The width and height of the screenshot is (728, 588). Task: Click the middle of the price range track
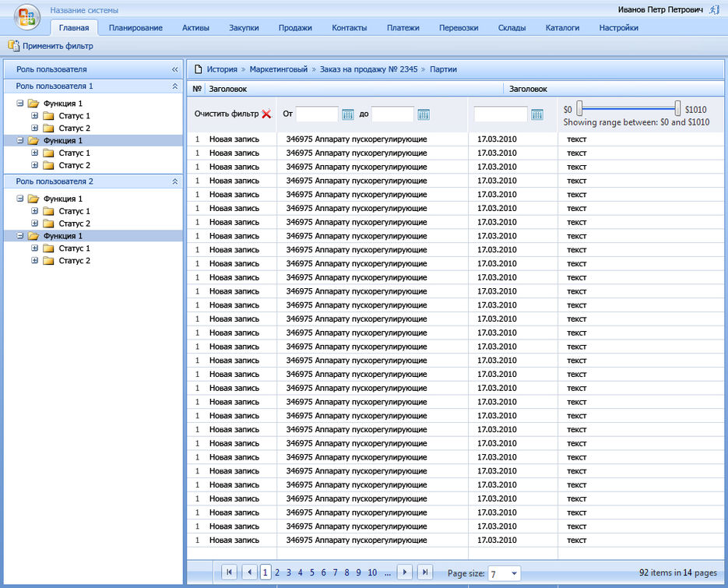coord(628,109)
